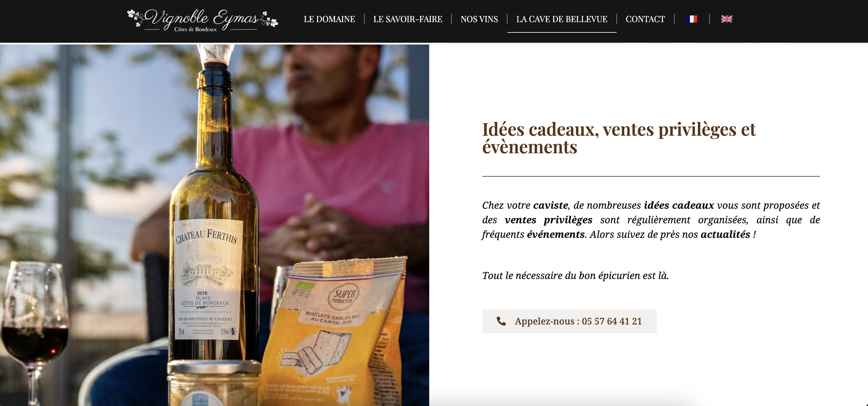
Task: Switch site language to English UK flag
Action: tap(727, 19)
